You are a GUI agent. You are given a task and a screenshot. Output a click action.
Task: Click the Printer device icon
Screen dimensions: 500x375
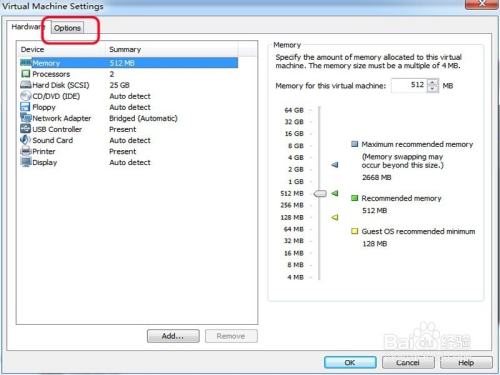point(26,151)
